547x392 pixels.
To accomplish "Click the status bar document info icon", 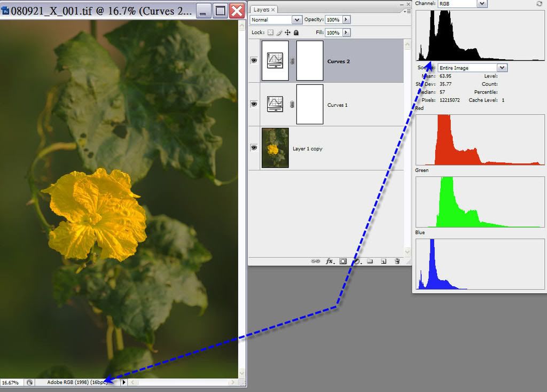I will (30, 382).
